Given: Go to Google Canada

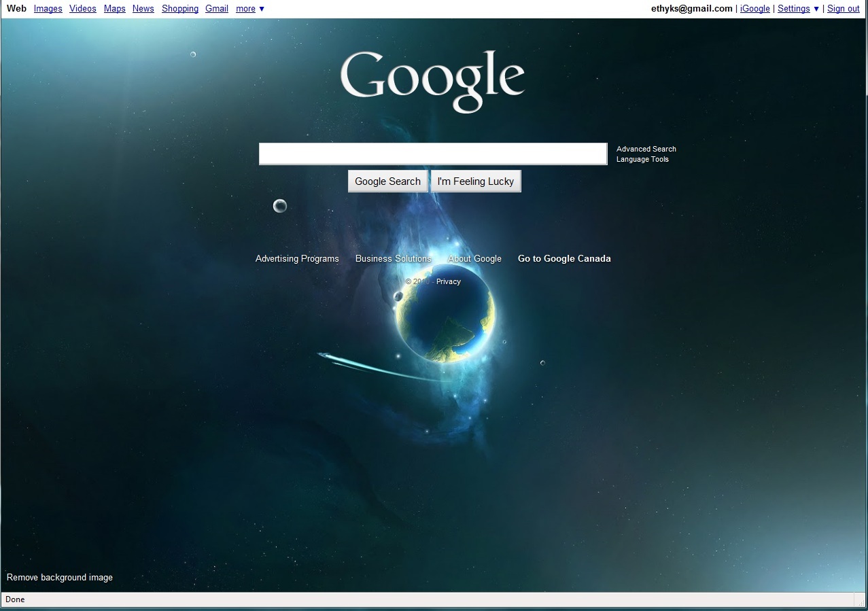Looking at the screenshot, I should [x=564, y=258].
